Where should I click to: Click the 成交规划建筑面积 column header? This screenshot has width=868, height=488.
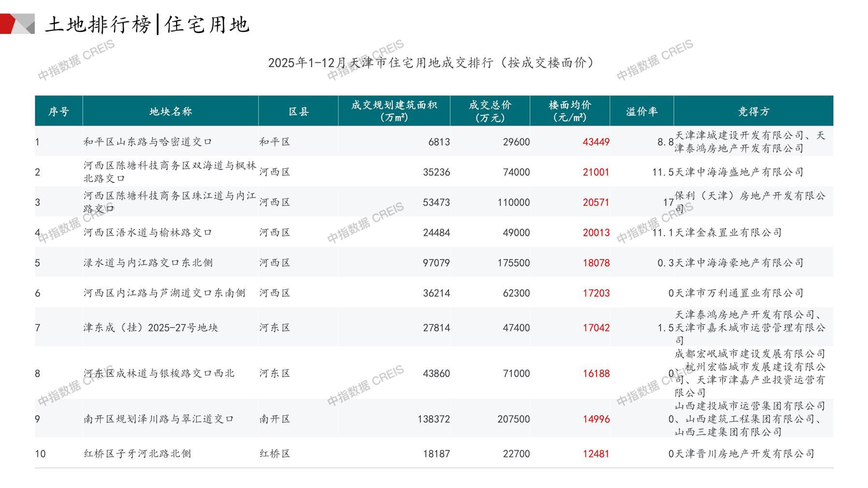[x=394, y=111]
